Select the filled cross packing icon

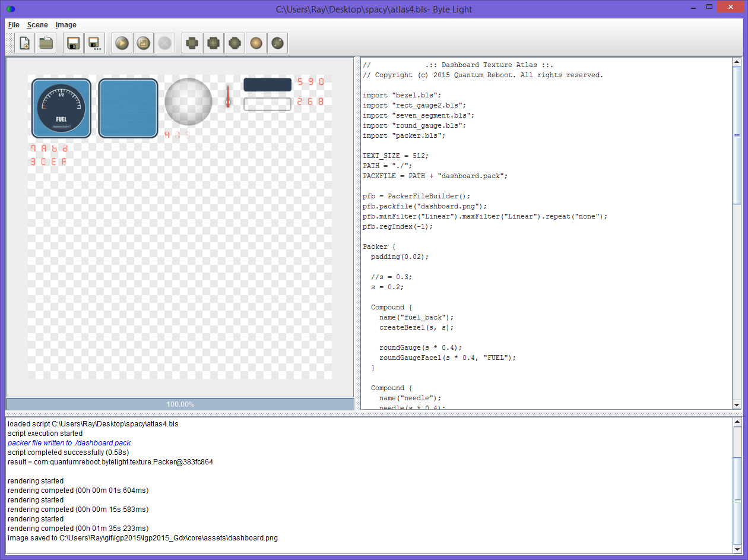[213, 43]
